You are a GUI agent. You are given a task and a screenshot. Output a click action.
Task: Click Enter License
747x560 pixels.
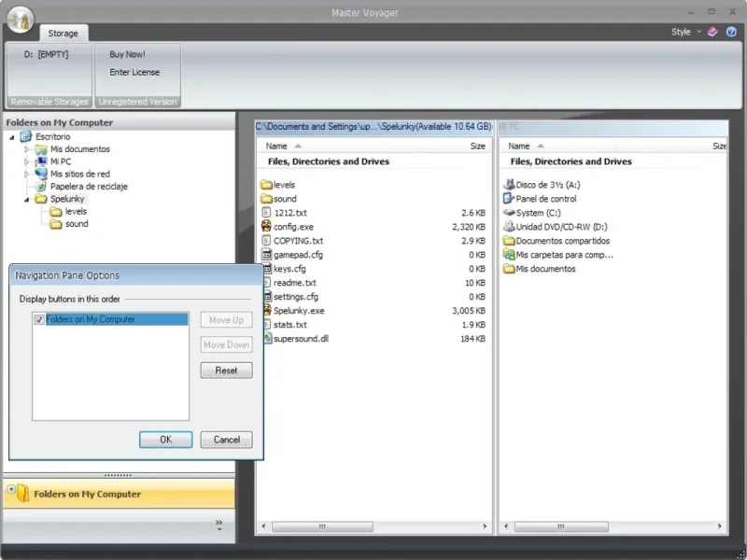(134, 73)
